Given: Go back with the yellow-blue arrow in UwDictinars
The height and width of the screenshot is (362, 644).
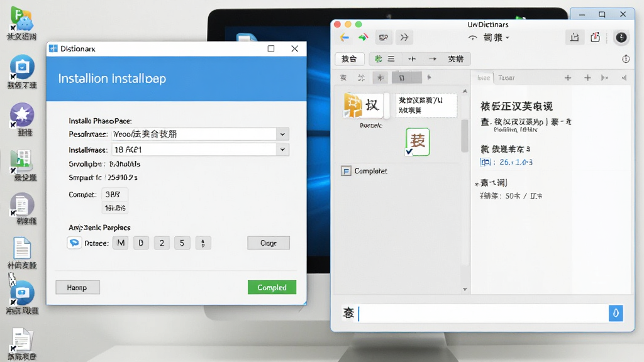Looking at the screenshot, I should [x=345, y=38].
